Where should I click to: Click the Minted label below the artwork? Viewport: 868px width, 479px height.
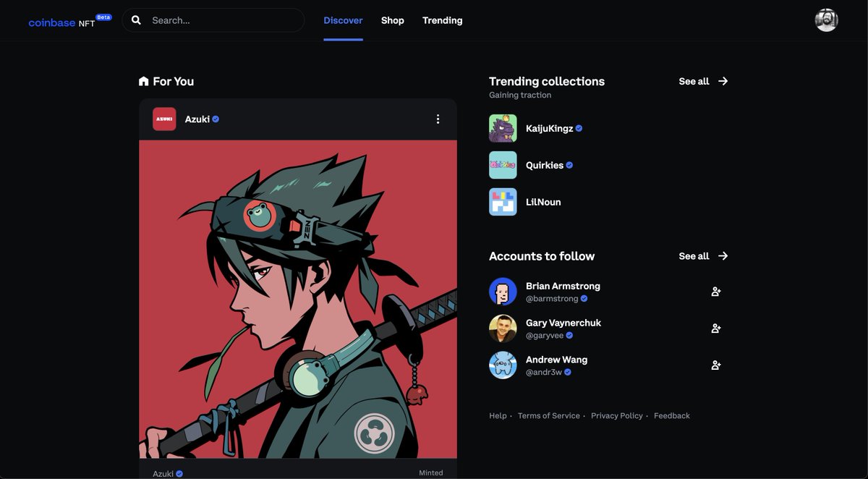[431, 472]
